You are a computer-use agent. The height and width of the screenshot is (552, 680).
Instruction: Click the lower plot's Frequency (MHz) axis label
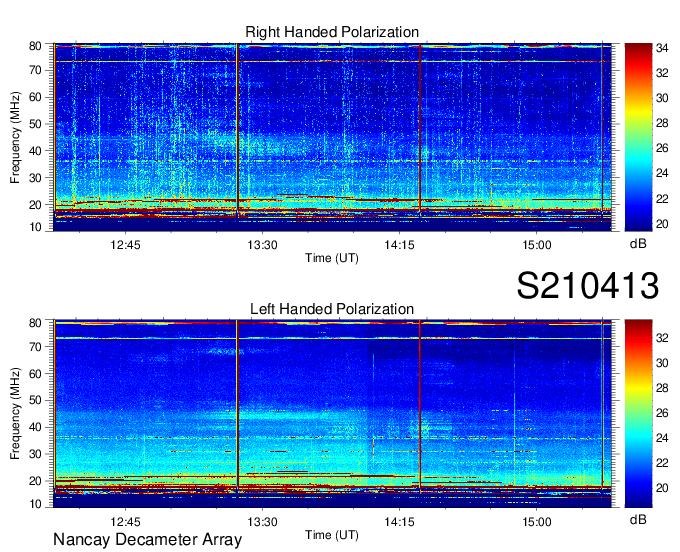point(15,414)
